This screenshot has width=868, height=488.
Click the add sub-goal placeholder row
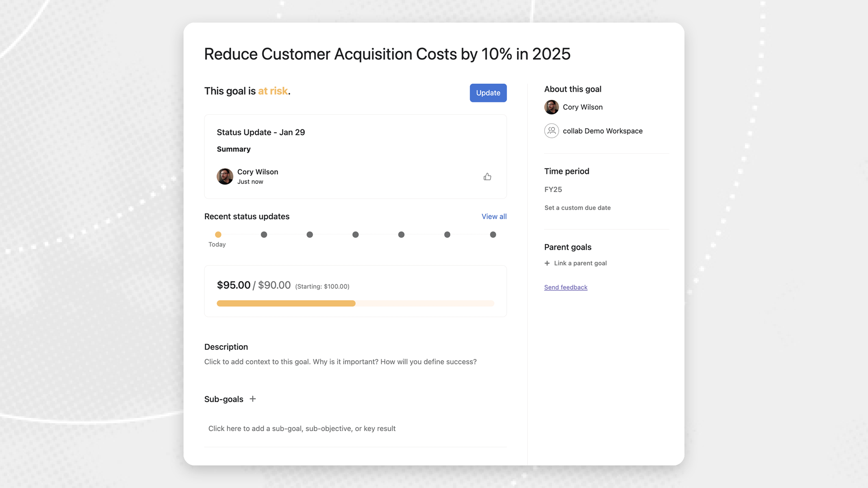click(x=302, y=428)
